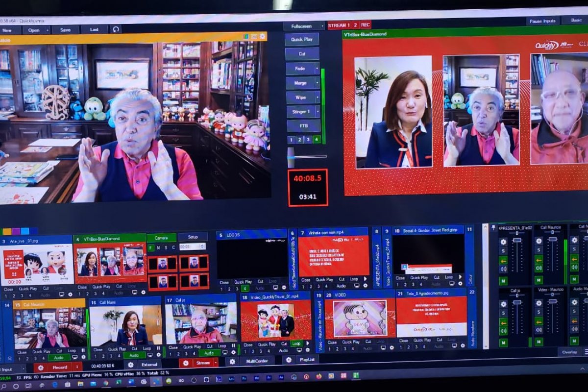Launch Firefox from the Windows taskbar
588x392 pixels.
tap(319, 376)
